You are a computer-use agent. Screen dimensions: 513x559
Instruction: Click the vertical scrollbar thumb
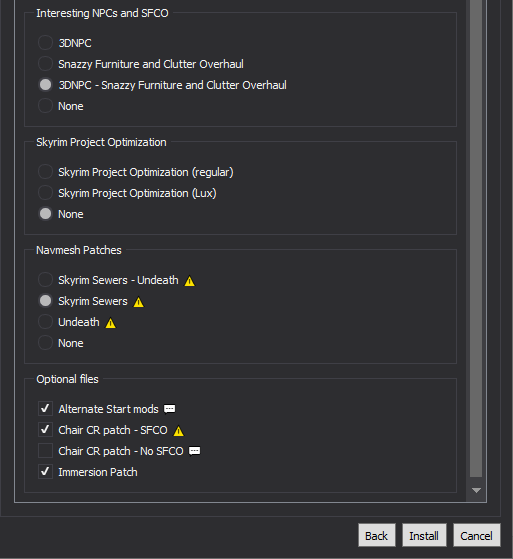[x=476, y=238]
